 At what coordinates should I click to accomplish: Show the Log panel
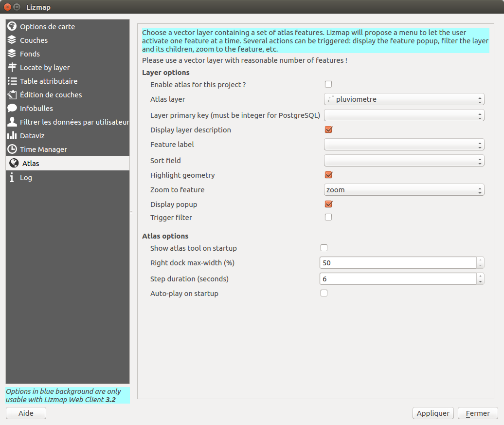tap(68, 178)
